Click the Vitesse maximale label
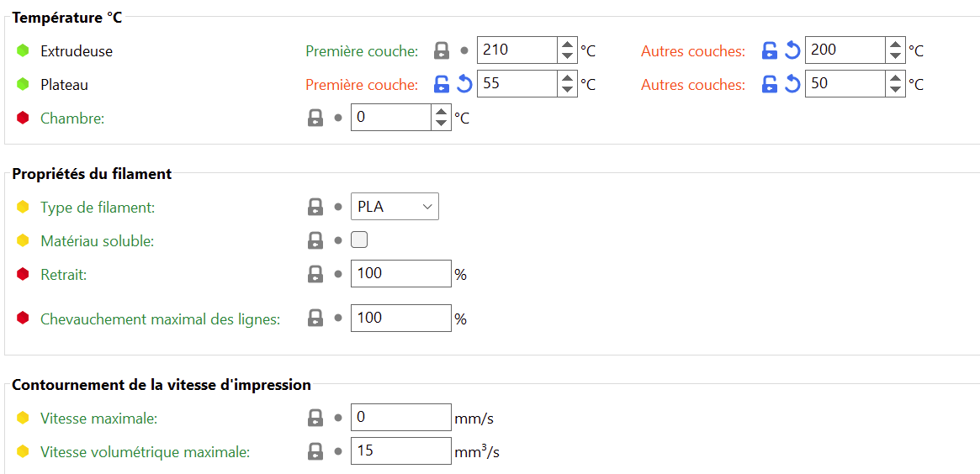 click(x=98, y=419)
